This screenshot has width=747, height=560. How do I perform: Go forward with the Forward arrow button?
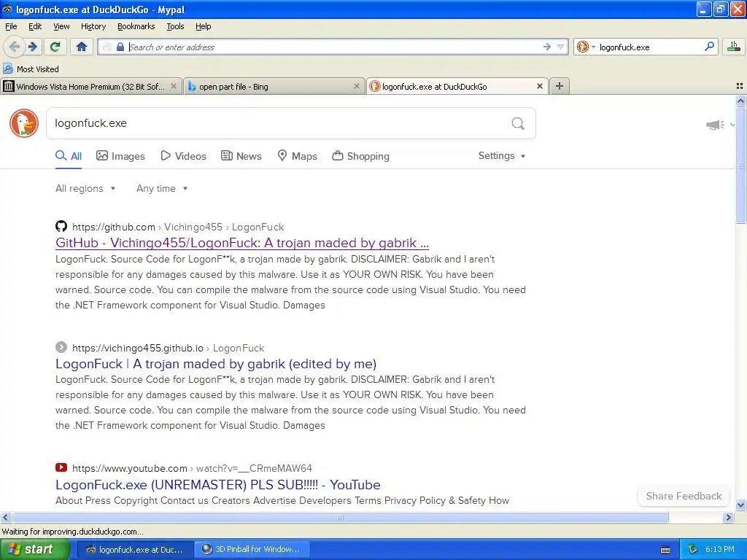(33, 47)
